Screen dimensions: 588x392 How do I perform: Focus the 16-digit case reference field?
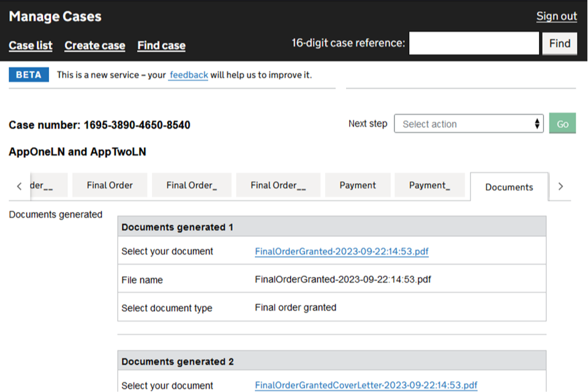click(x=473, y=43)
